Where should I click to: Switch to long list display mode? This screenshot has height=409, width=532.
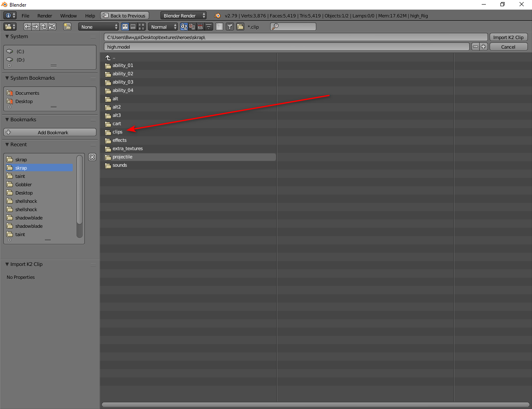pyautogui.click(x=133, y=27)
